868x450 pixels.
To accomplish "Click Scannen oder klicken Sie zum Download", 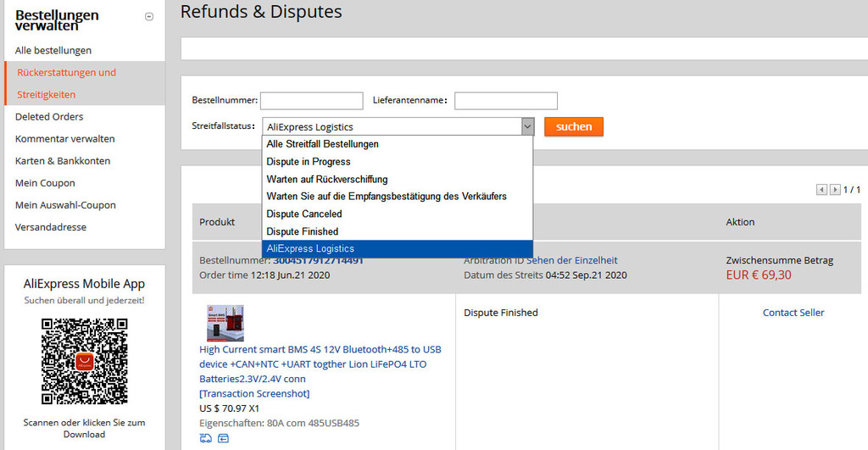I will click(84, 429).
